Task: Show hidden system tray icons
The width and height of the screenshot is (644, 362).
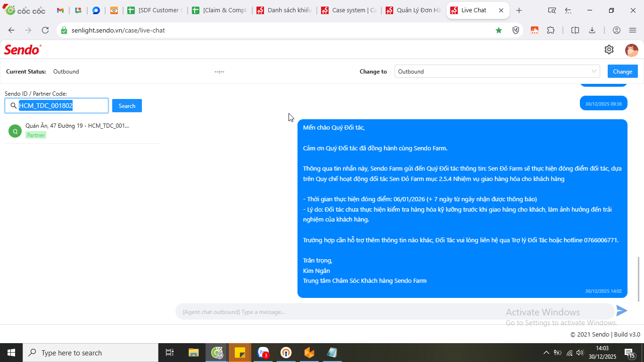Action: coord(546,353)
